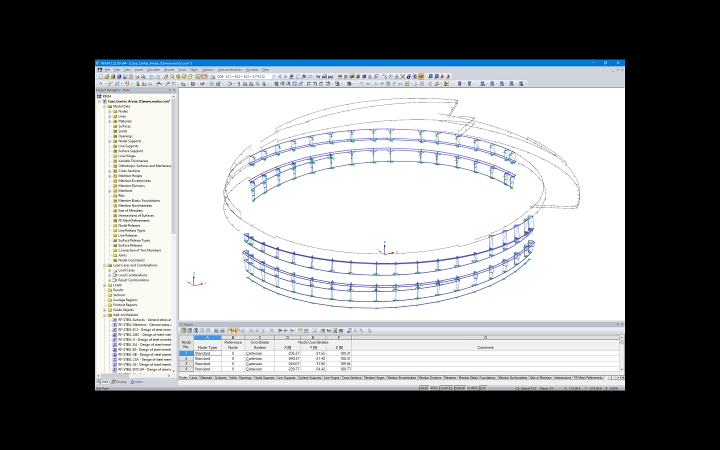Open the load case combo box dropdown
This screenshot has height=450, width=720.
tap(274, 77)
